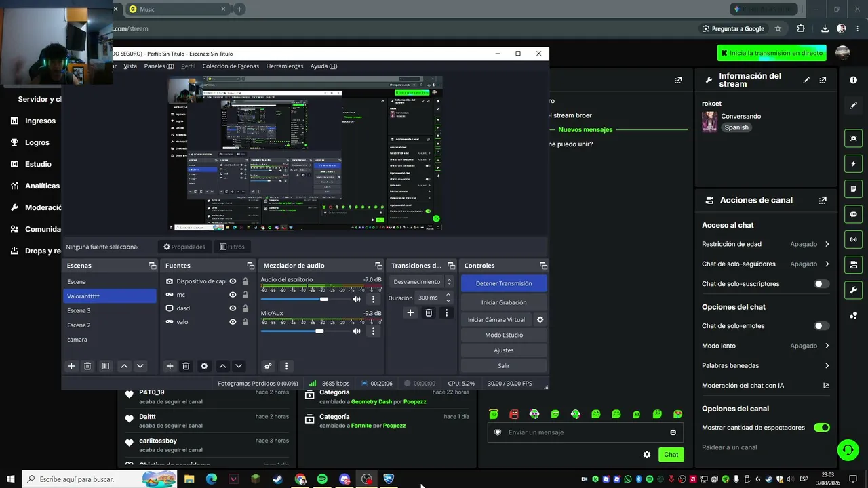Open Paneles menu in OBS
The width and height of the screenshot is (868, 488).
pyautogui.click(x=159, y=66)
